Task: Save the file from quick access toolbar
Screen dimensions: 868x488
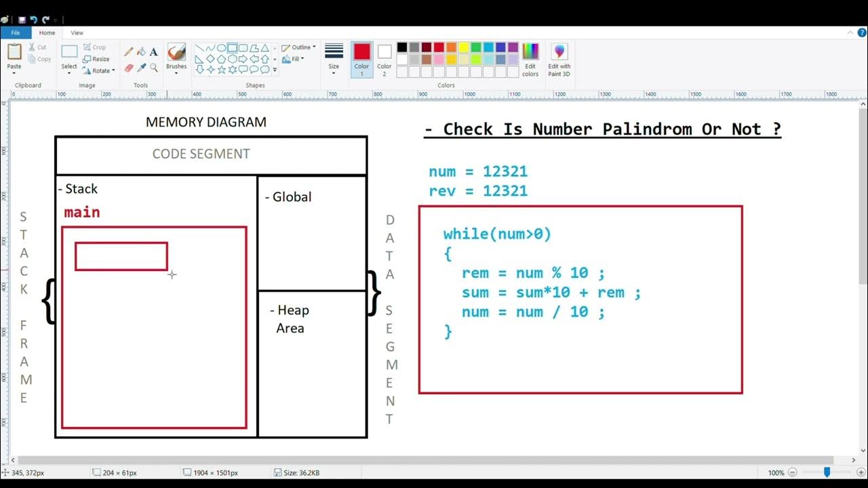Action: click(22, 20)
